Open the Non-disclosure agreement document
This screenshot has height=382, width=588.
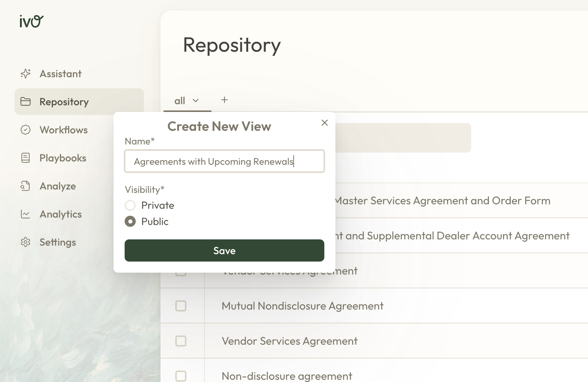click(287, 376)
